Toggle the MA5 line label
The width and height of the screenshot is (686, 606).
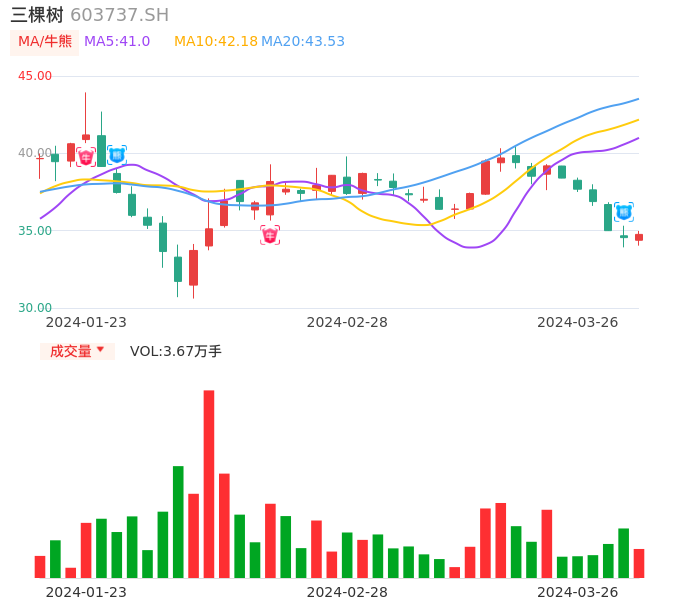pyautogui.click(x=117, y=42)
